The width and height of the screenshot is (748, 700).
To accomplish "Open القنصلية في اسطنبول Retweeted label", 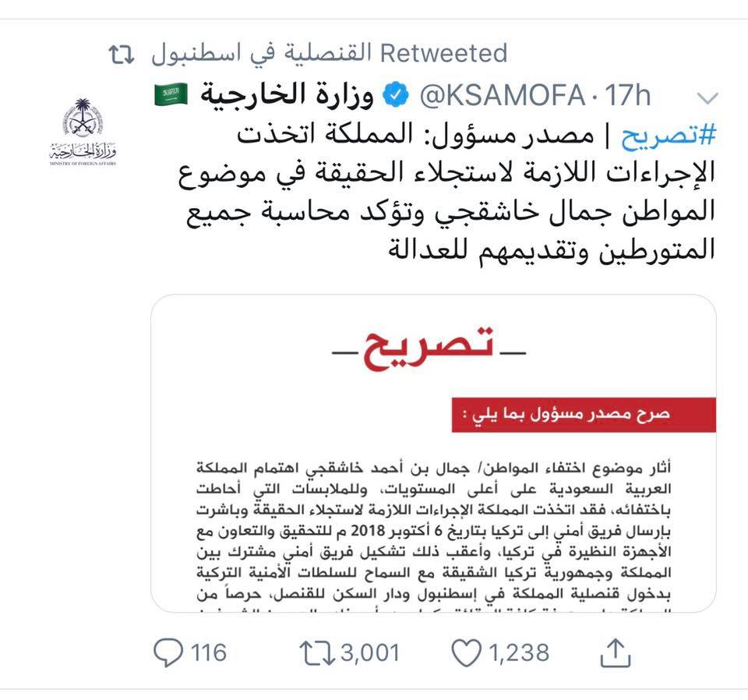I will tap(329, 53).
